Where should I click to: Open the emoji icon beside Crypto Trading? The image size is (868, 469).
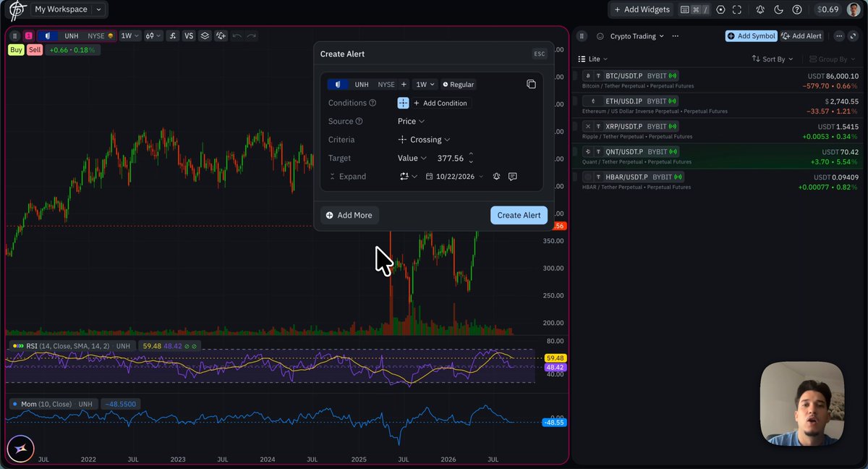[600, 36]
